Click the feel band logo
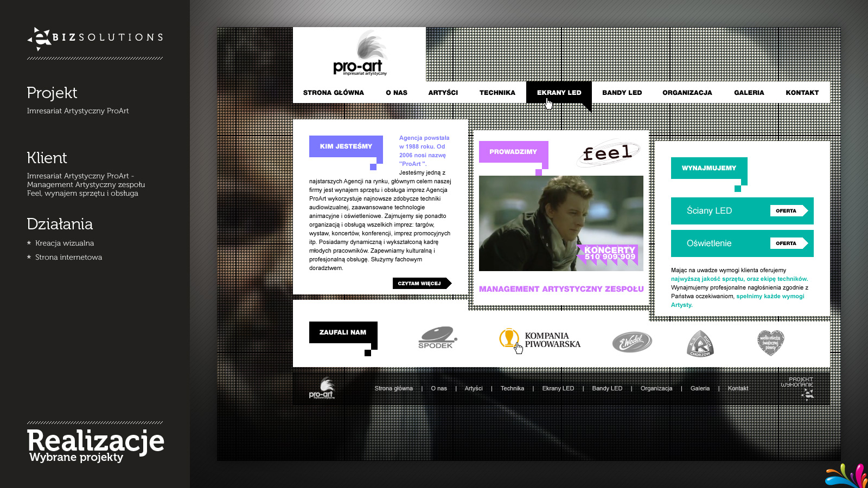The width and height of the screenshot is (868, 488). pyautogui.click(x=608, y=153)
